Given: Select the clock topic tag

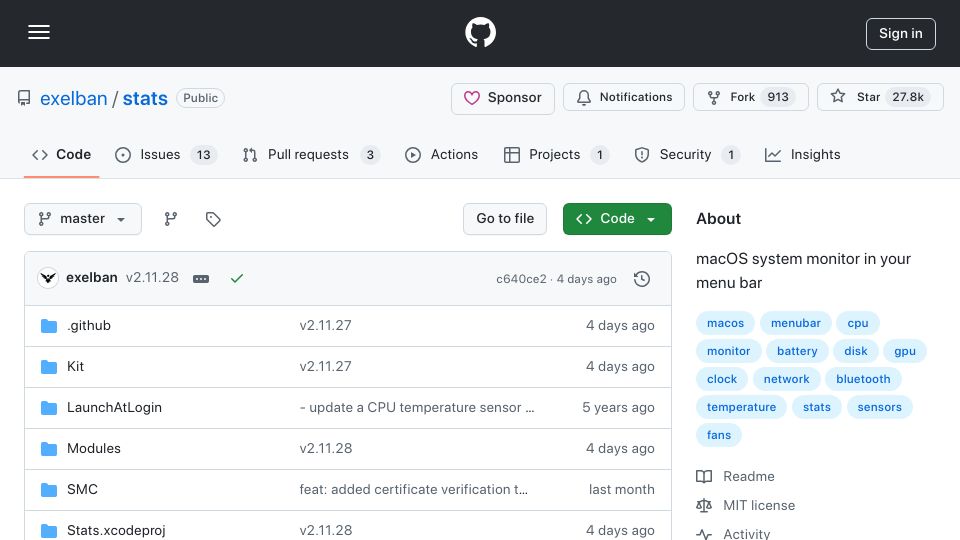Looking at the screenshot, I should pos(722,380).
